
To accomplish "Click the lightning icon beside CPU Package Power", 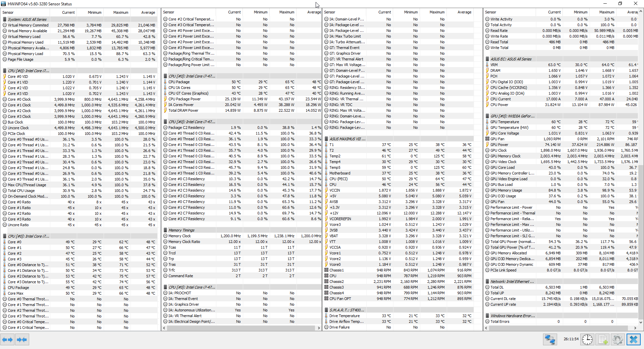I will (165, 99).
